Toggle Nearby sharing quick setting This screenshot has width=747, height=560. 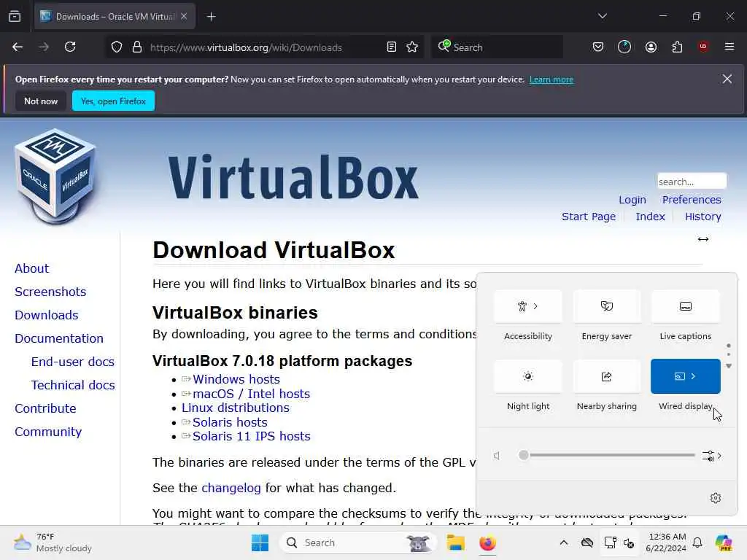click(x=606, y=377)
